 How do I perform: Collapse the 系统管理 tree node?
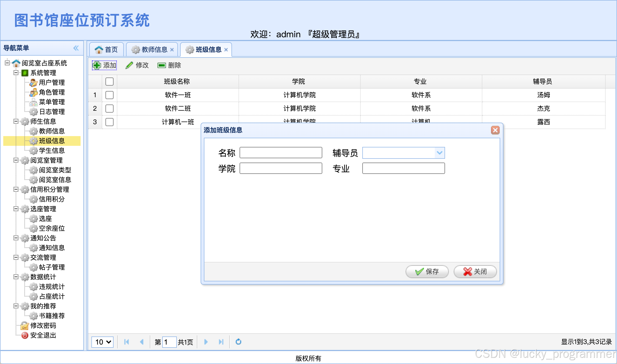point(16,73)
